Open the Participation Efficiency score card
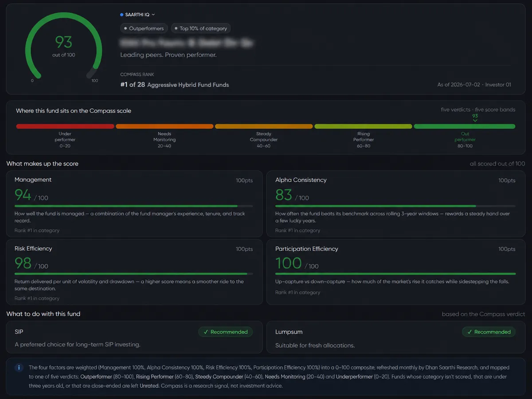This screenshot has height=399, width=532. [x=395, y=272]
